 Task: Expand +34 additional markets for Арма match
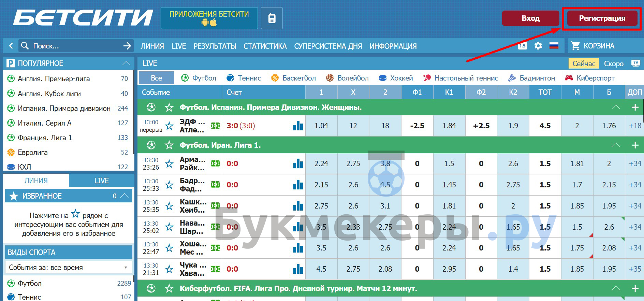635,163
